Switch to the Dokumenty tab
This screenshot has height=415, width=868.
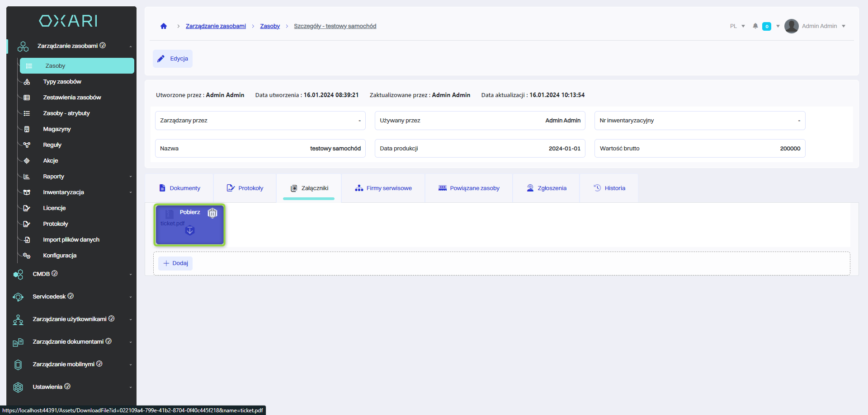179,188
